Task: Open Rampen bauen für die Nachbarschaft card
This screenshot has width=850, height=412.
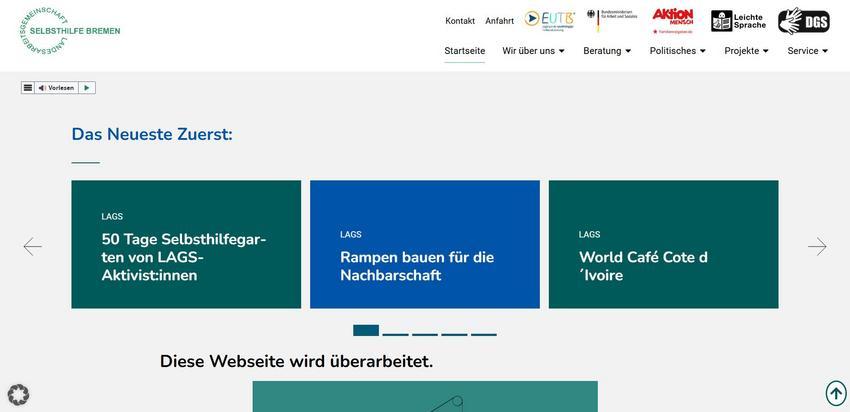Action: tap(425, 244)
